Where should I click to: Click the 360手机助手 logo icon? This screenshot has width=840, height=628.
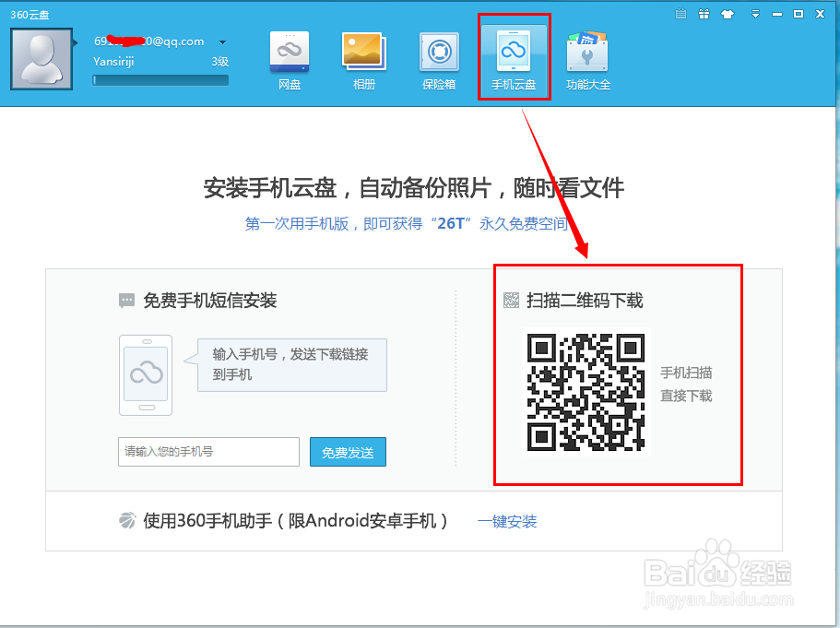coord(127,520)
